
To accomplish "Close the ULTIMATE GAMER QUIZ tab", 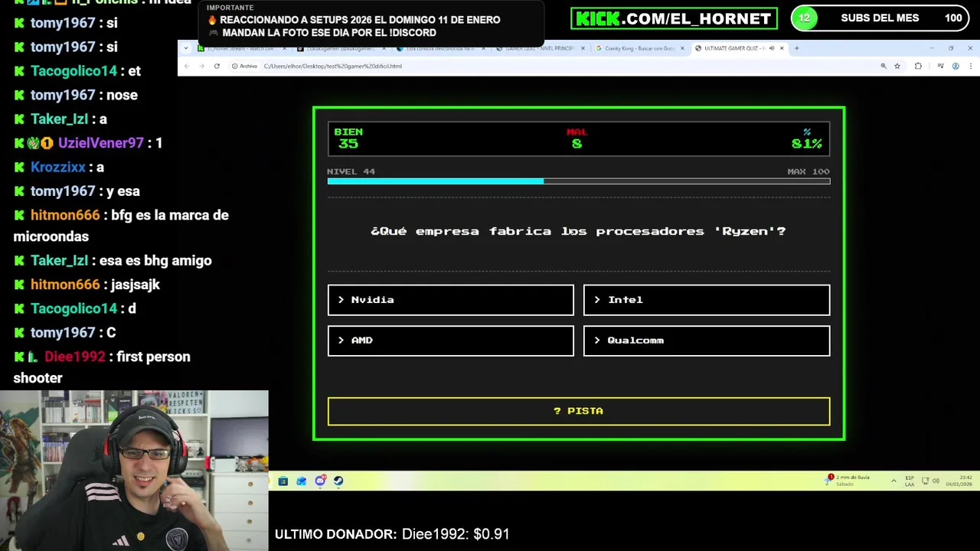I will click(x=782, y=48).
